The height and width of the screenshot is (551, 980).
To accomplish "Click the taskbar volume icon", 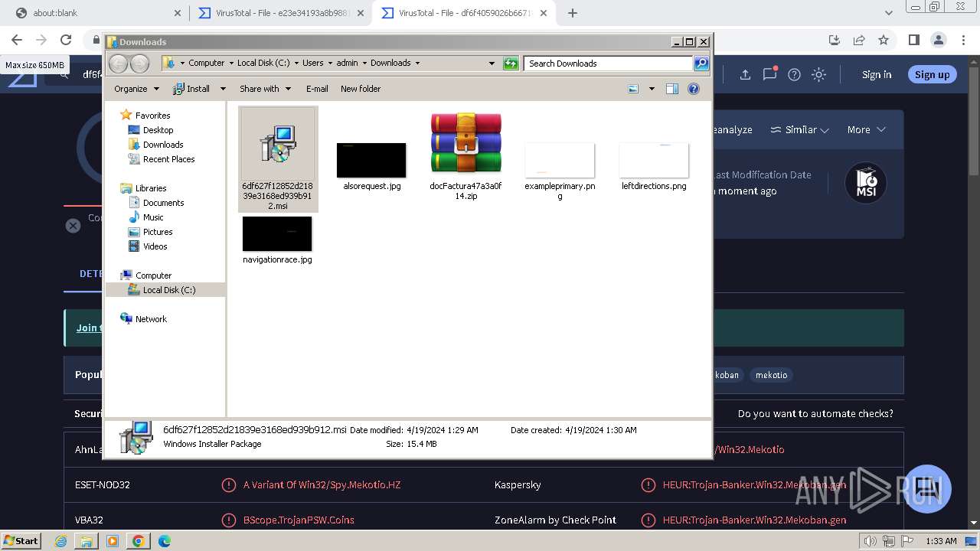I will click(x=871, y=541).
